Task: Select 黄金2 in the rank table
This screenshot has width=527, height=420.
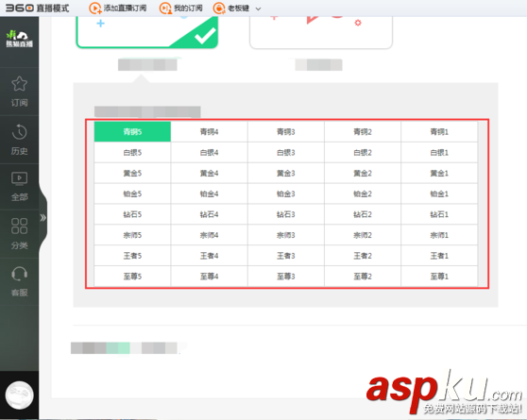Action: click(x=363, y=174)
